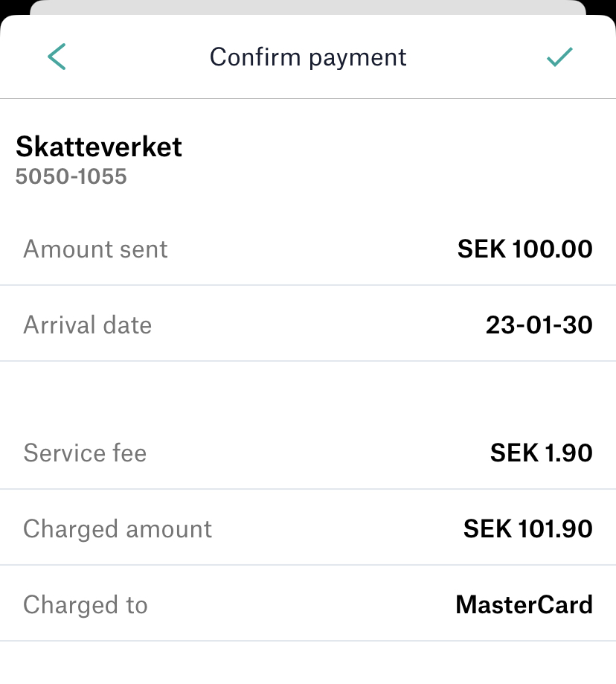Click the SEK 1.90 fee value
This screenshot has width=616, height=684.
541,453
